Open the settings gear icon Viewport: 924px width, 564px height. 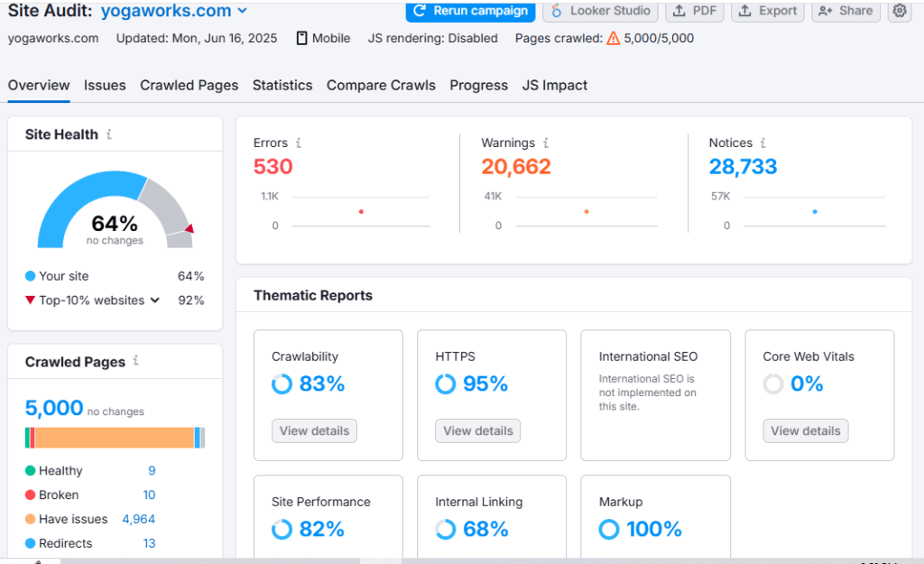pyautogui.click(x=900, y=11)
